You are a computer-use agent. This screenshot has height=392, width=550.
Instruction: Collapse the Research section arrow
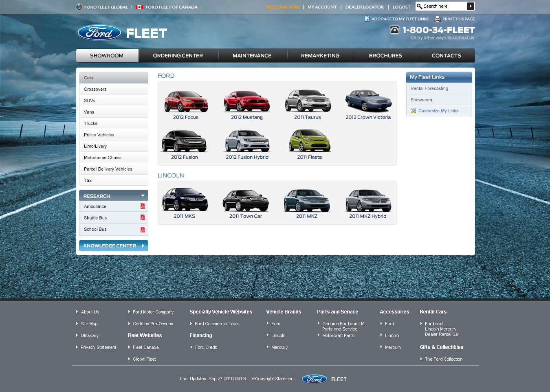tap(143, 196)
